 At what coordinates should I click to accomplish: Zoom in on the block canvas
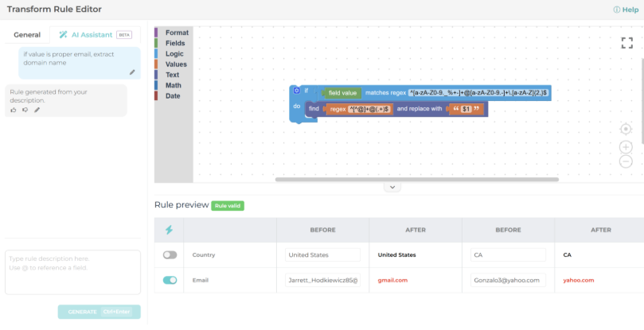(x=626, y=146)
